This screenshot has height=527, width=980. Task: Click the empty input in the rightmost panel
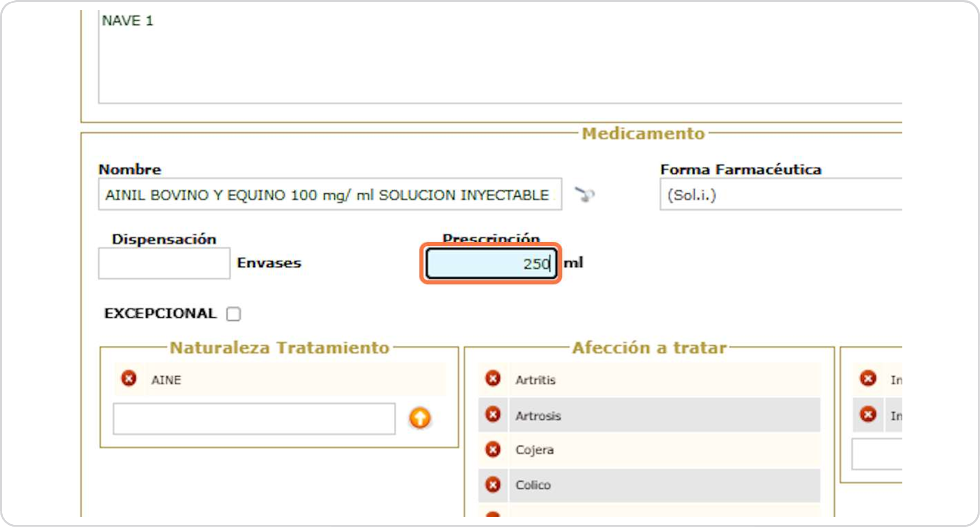pyautogui.click(x=877, y=454)
